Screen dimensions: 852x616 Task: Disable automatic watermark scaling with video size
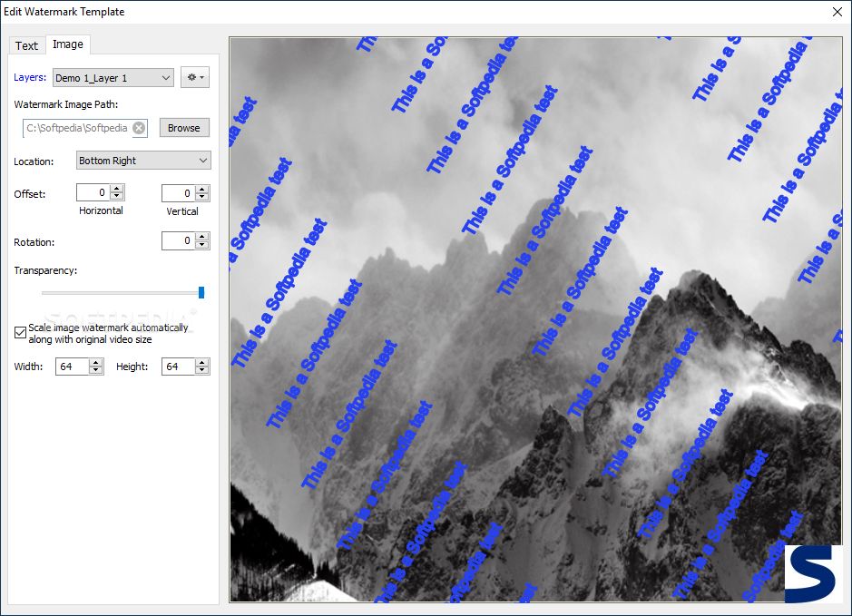pos(19,333)
